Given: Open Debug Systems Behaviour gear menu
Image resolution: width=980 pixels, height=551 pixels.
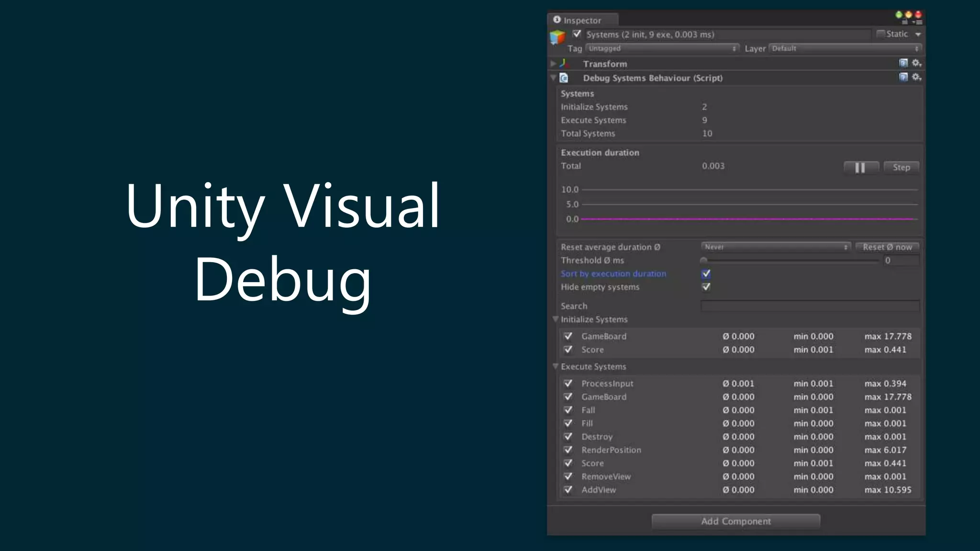Looking at the screenshot, I should [917, 77].
